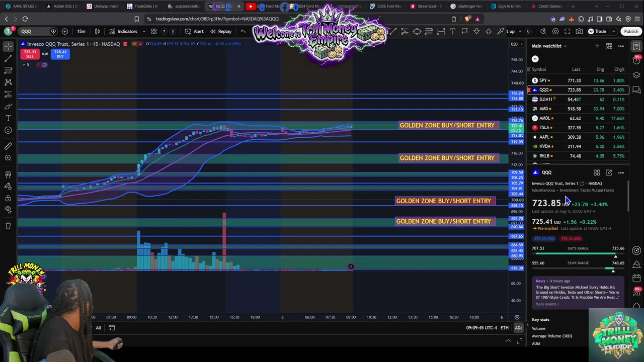Screen dimensions: 644x362
Task: Open the Fibonacci retracement tools
Action: pos(8,70)
